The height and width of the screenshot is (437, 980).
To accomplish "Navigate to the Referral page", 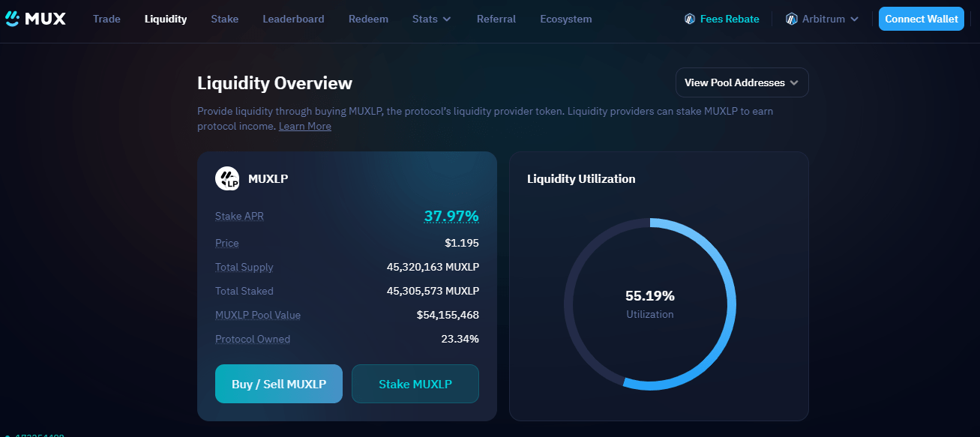I will coord(496,19).
